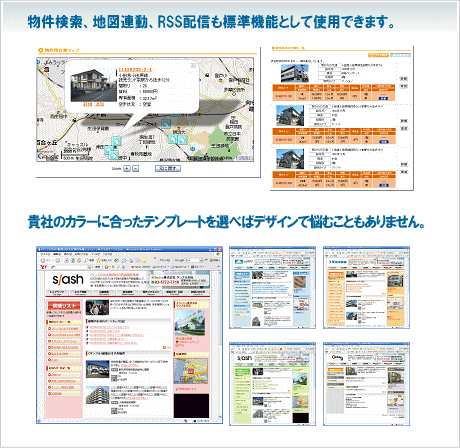Image resolution: width=460 pixels, height=448 pixels.
Task: Open the third listing's building photo
Action: [x=290, y=159]
